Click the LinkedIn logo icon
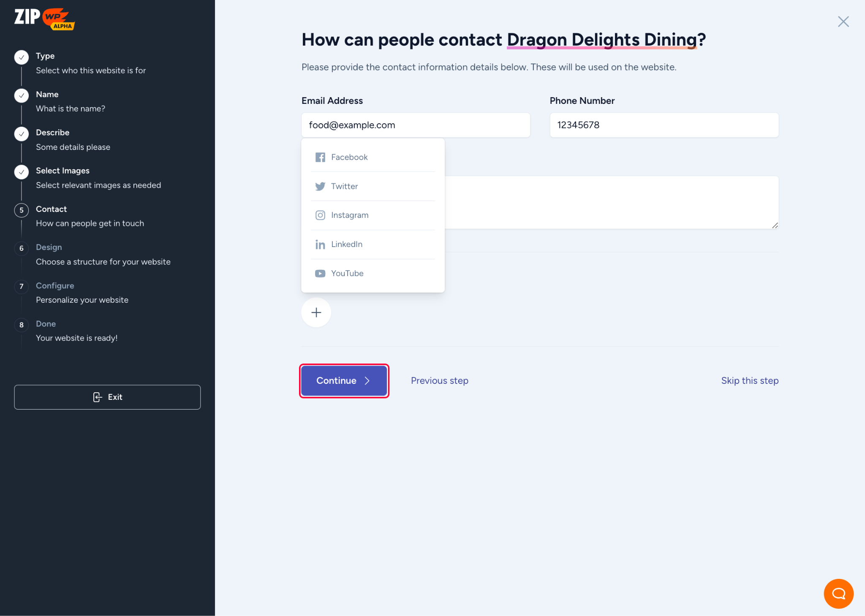The width and height of the screenshot is (865, 616). [x=320, y=244]
